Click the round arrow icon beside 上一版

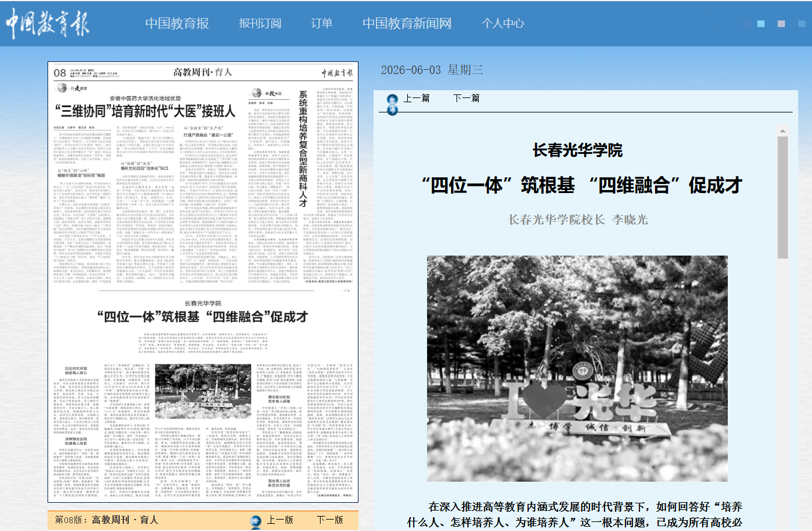[x=257, y=520]
